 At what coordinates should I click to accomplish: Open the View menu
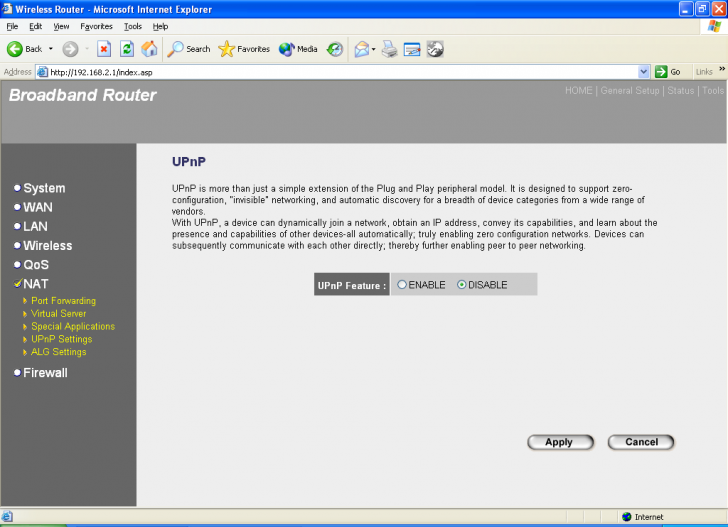tap(61, 26)
